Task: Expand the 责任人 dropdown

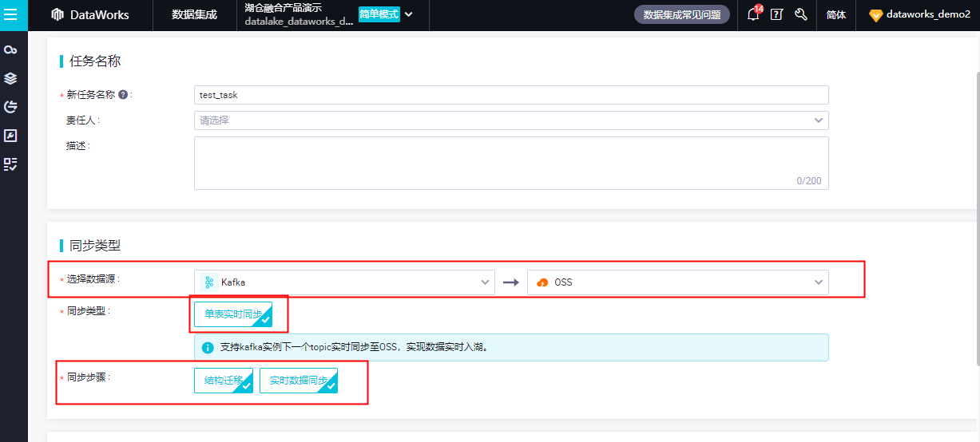Action: (511, 120)
